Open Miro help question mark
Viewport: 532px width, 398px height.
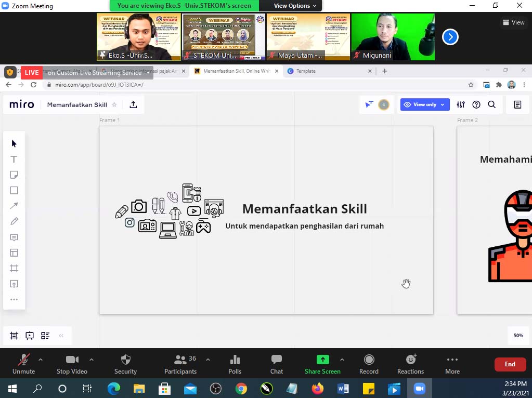(x=476, y=105)
